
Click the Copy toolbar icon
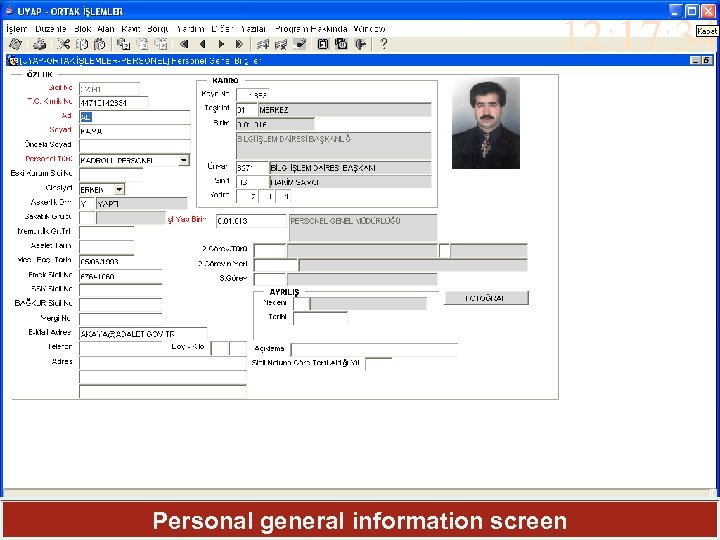[82, 44]
